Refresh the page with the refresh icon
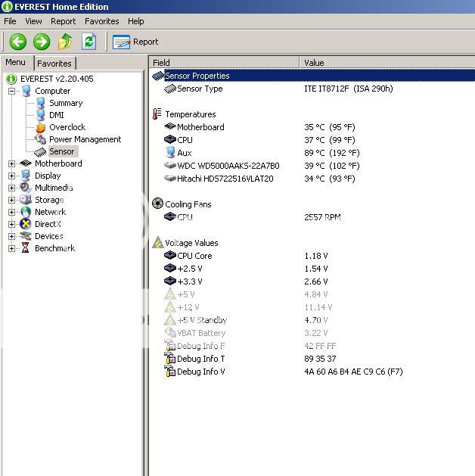The image size is (475, 476). tap(89, 42)
